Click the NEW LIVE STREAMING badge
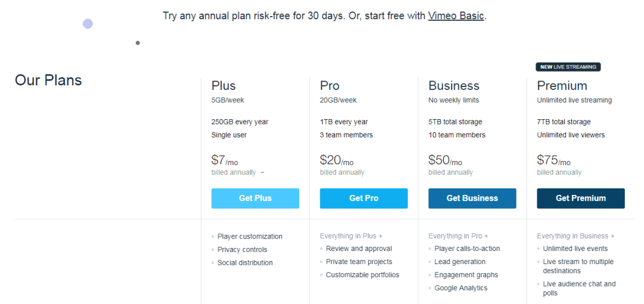This screenshot has width=644, height=304. pos(568,67)
